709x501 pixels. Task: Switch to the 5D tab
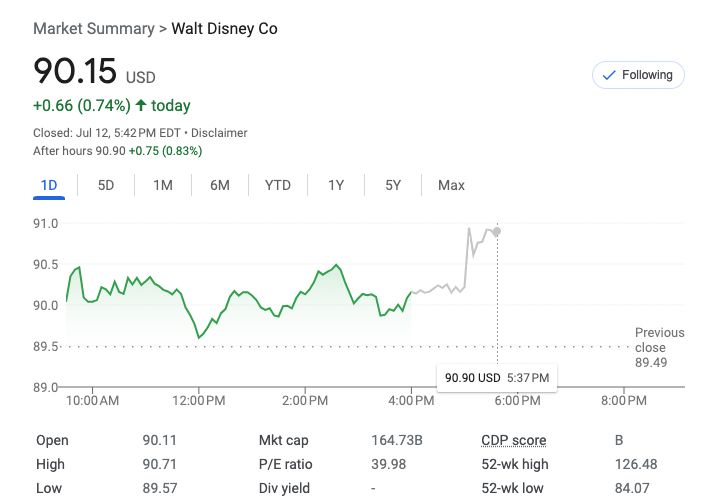105,185
